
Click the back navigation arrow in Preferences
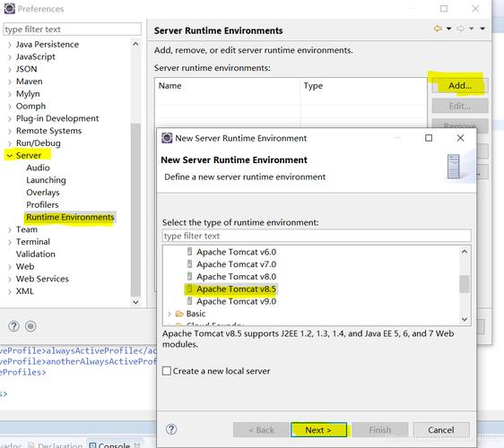pos(438,29)
